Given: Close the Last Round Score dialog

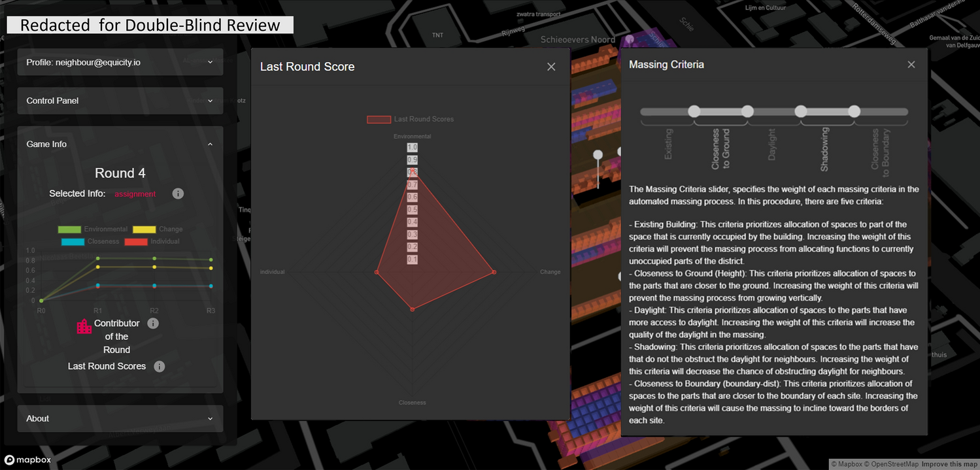Looking at the screenshot, I should tap(551, 67).
